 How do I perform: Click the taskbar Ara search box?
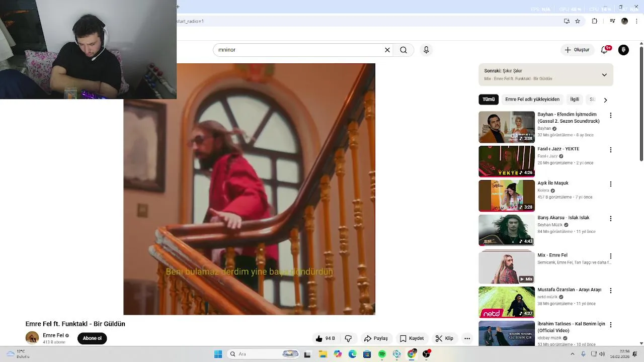click(264, 354)
